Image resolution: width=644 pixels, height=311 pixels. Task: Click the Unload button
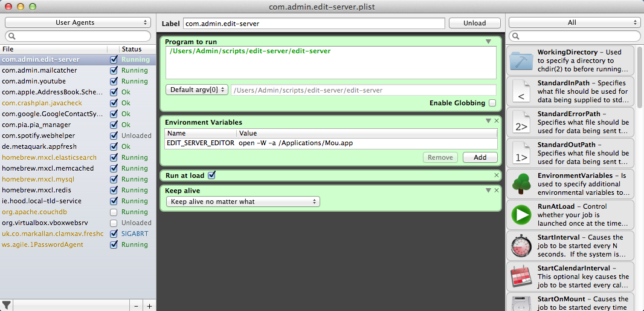474,24
